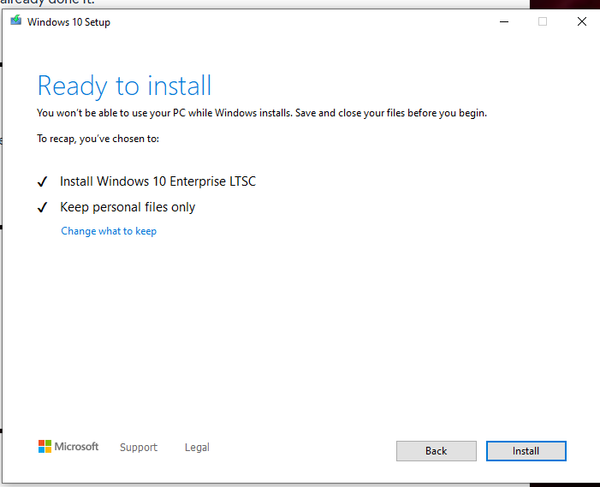Minimize the Windows 10 Setup window
The height and width of the screenshot is (487, 600).
(504, 22)
